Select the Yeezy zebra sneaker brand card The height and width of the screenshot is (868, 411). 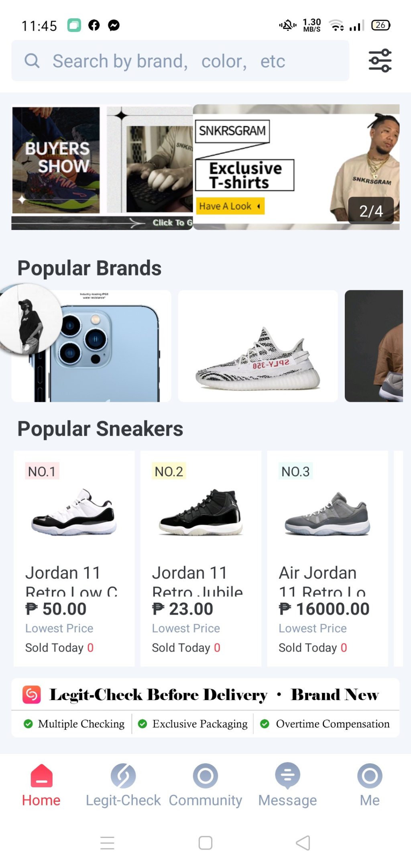258,346
